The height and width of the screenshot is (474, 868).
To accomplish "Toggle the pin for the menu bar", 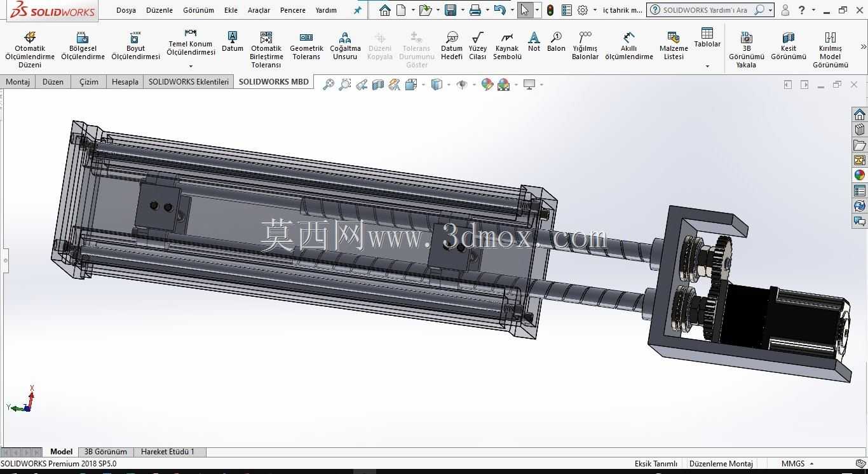I will point(358,10).
